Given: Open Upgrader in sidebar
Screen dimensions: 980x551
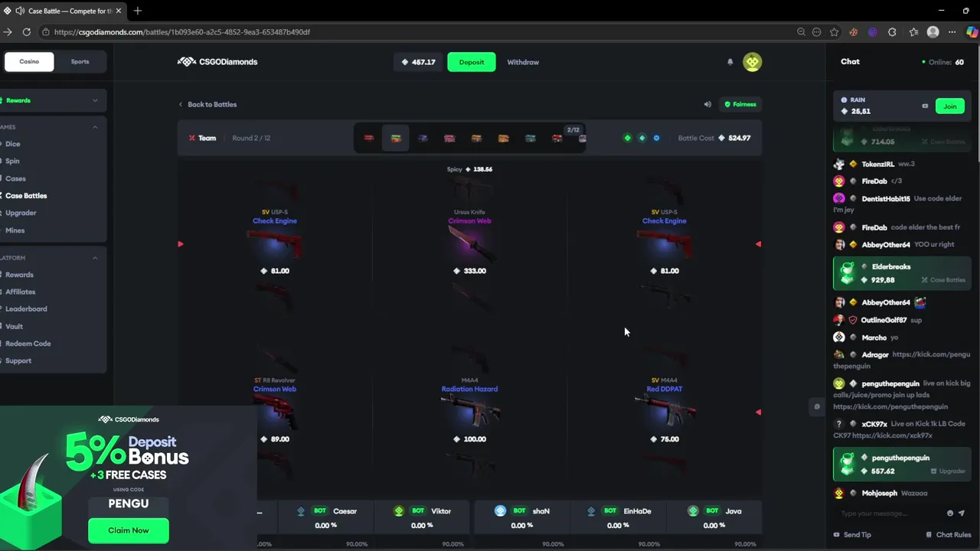Looking at the screenshot, I should tap(21, 213).
